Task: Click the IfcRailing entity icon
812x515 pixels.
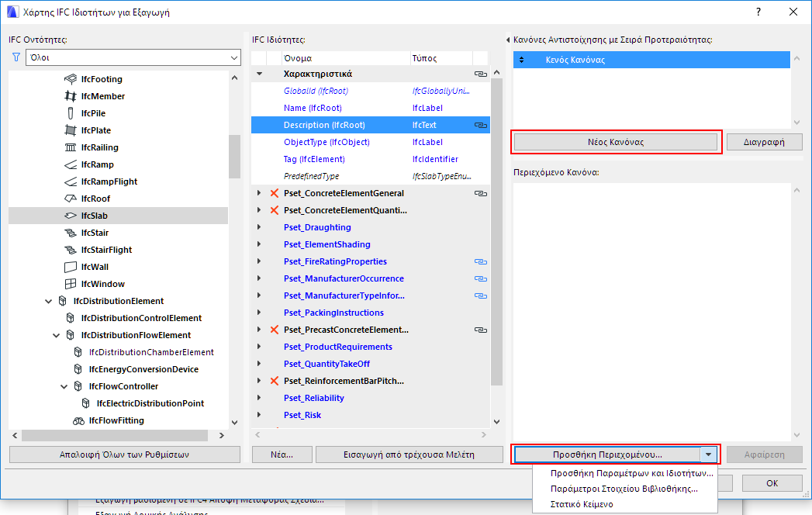Action: [71, 147]
